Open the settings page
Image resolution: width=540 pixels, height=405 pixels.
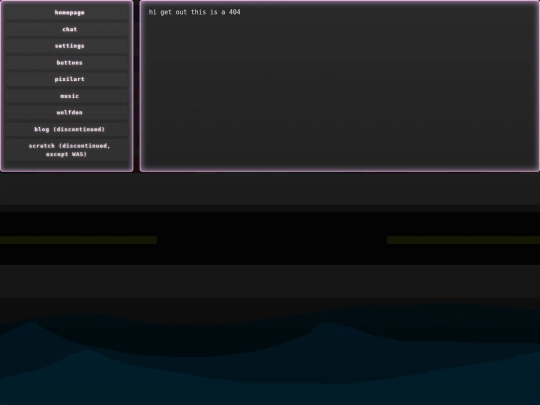pyautogui.click(x=67, y=46)
